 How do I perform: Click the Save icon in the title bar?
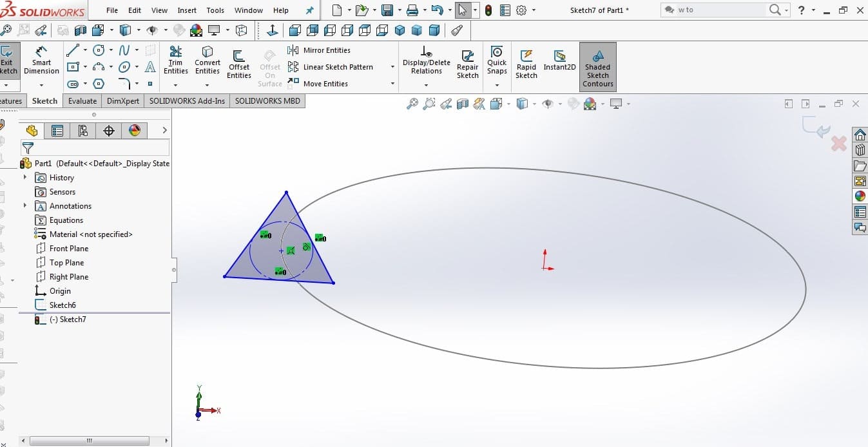coord(387,10)
